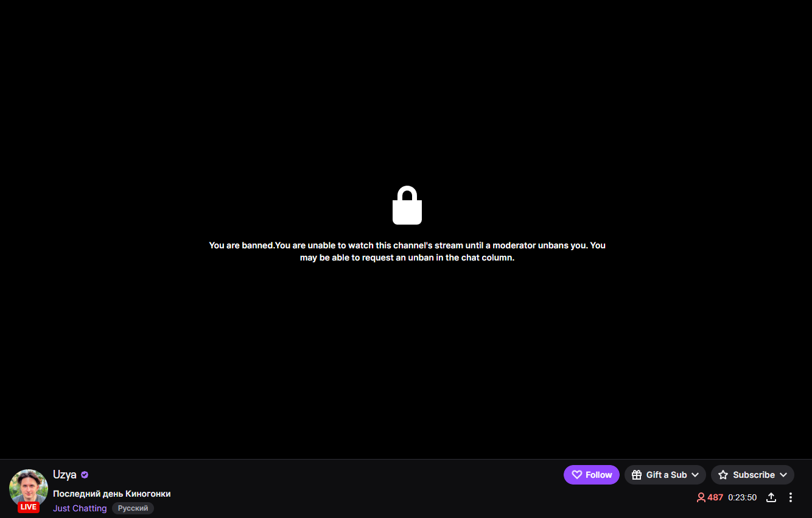Click Uzya's profile avatar picture
This screenshot has height=518, width=812.
[x=29, y=488]
